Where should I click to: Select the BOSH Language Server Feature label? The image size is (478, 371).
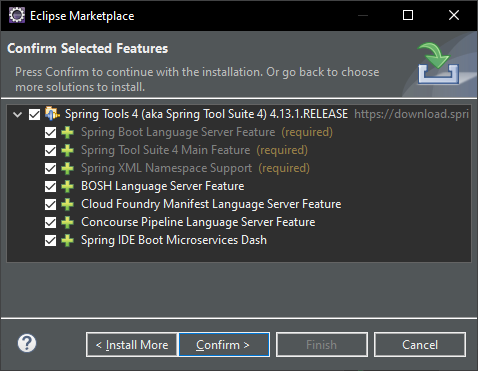click(x=163, y=186)
